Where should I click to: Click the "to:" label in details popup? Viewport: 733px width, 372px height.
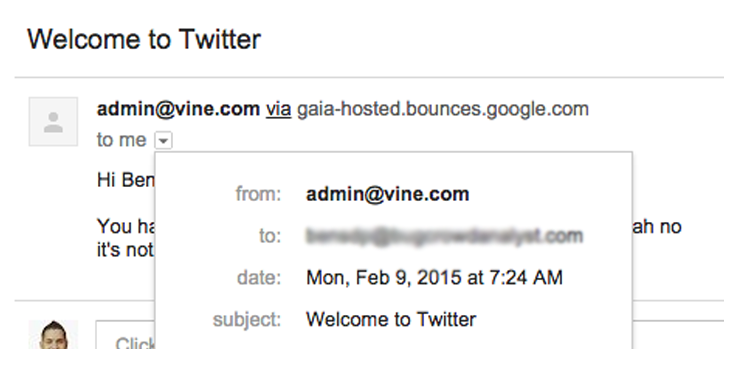click(x=270, y=236)
